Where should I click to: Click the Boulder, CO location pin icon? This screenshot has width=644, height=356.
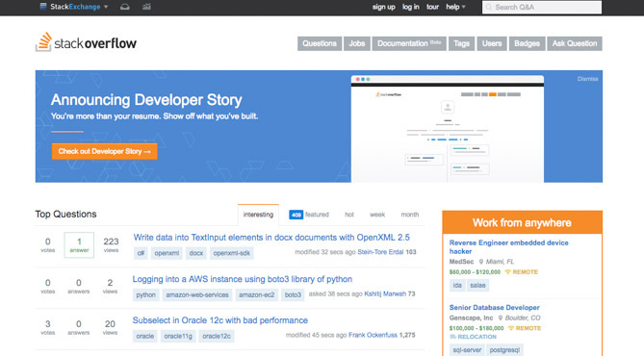[x=501, y=318]
